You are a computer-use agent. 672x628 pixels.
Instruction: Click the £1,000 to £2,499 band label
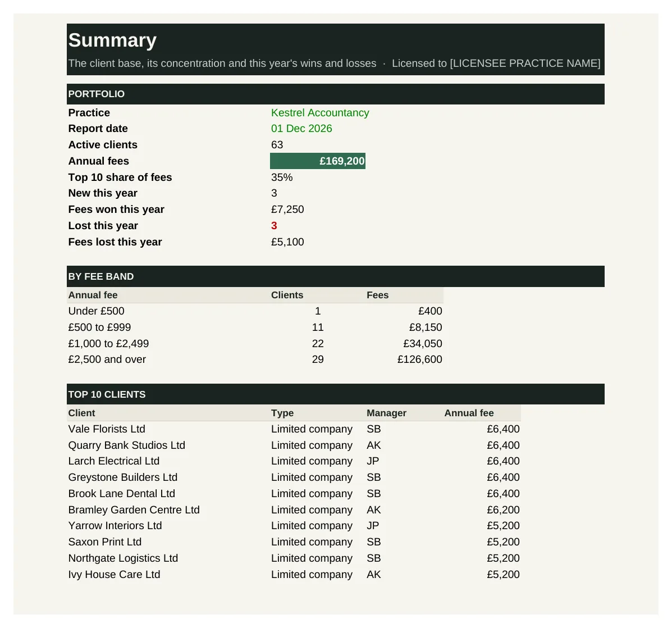(x=108, y=344)
